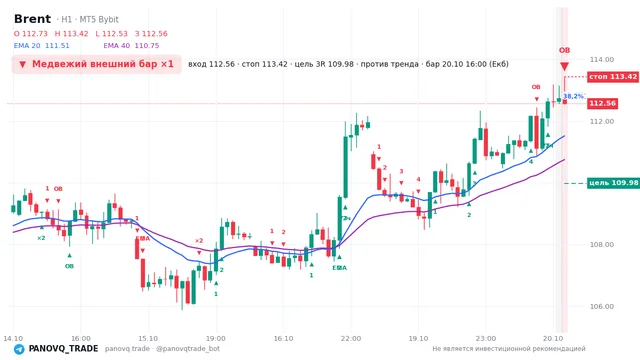Click the disclaimer 'Не является инвестиционной рекомендацией'
Screen dimensions: 640x360
(509, 349)
